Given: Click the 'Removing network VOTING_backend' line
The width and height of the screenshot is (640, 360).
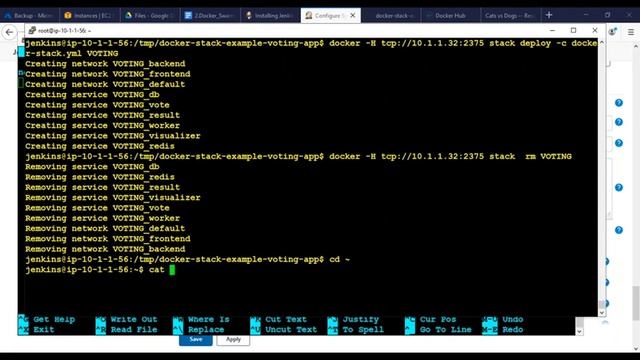Looking at the screenshot, I should (105, 249).
